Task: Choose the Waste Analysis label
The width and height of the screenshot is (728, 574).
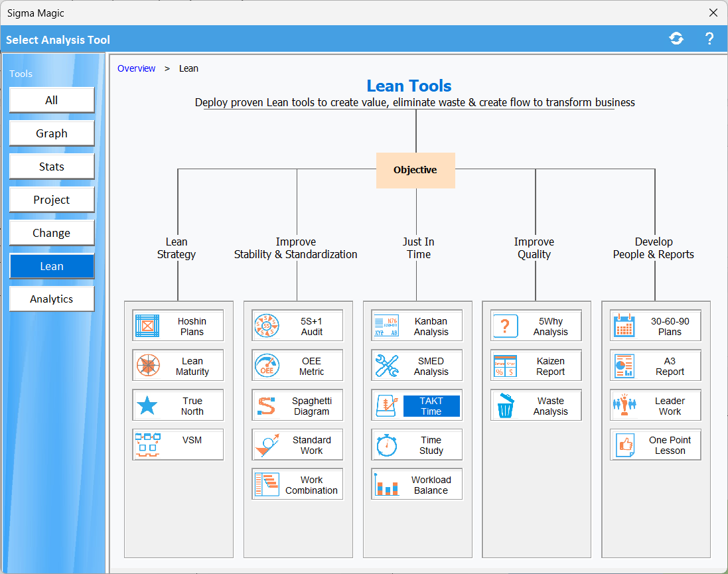Action: 551,406
